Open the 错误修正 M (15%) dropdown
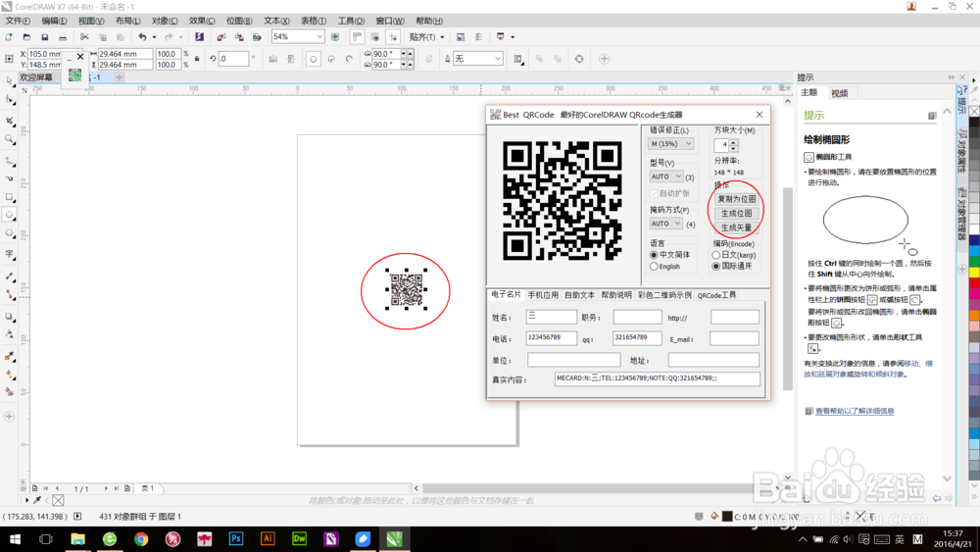980x552 pixels. pos(670,144)
